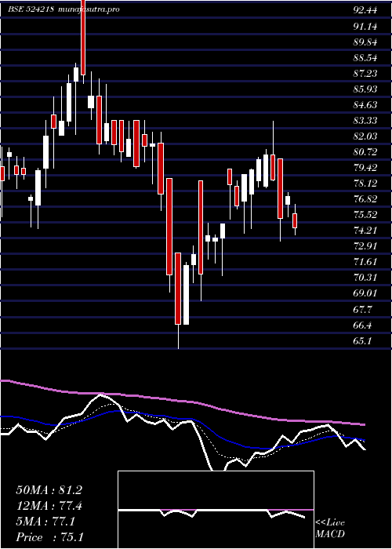Click the 50MA : 81.2 readout
The image size is (392, 549).
(x=49, y=490)
